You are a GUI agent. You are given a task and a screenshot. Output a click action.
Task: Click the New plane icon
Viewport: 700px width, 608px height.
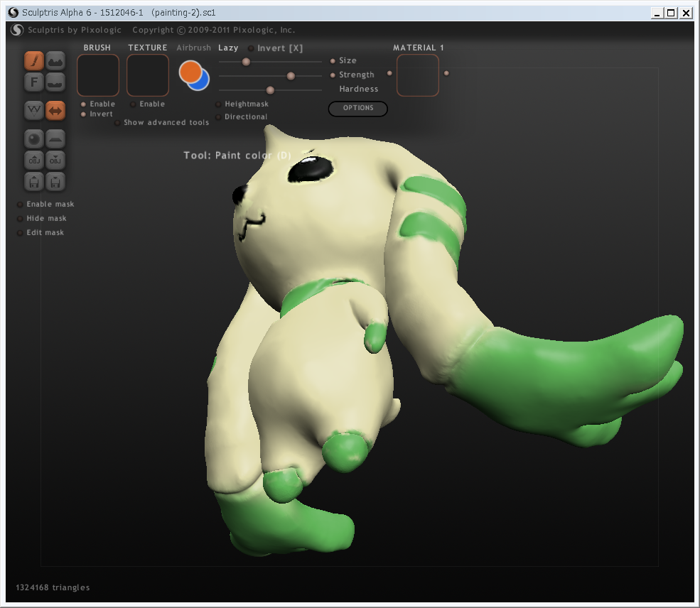coord(55,139)
